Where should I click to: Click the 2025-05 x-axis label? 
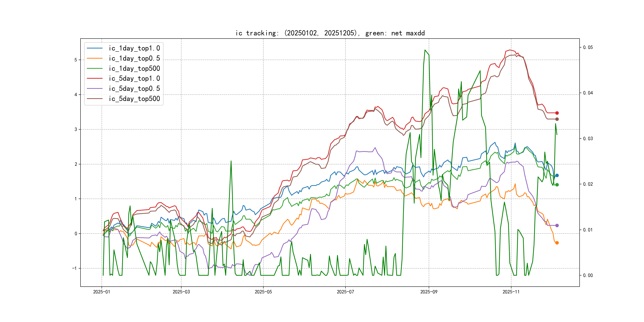pos(263,292)
